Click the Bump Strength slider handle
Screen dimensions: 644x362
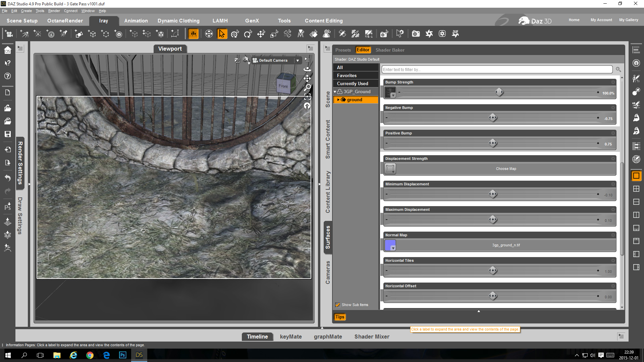[499, 92]
